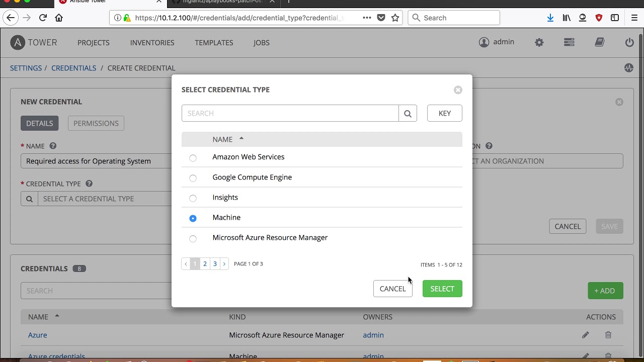Open the documentation book icon
644x362 pixels.
click(599, 43)
